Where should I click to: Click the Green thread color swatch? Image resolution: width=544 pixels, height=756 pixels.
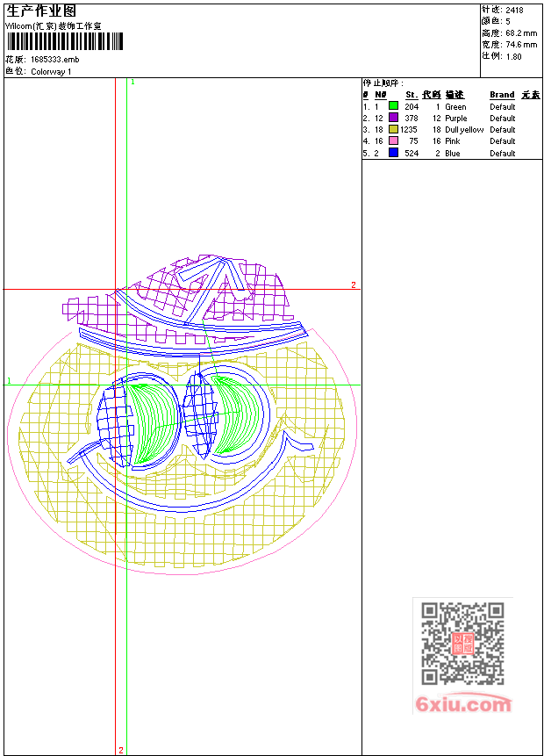click(x=393, y=105)
